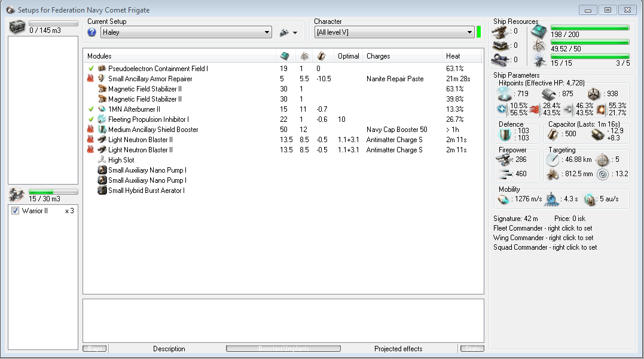Screen dimensions: 644x359
Task: Toggle overheat on first Light Neutron Blaster II
Action: coord(91,140)
